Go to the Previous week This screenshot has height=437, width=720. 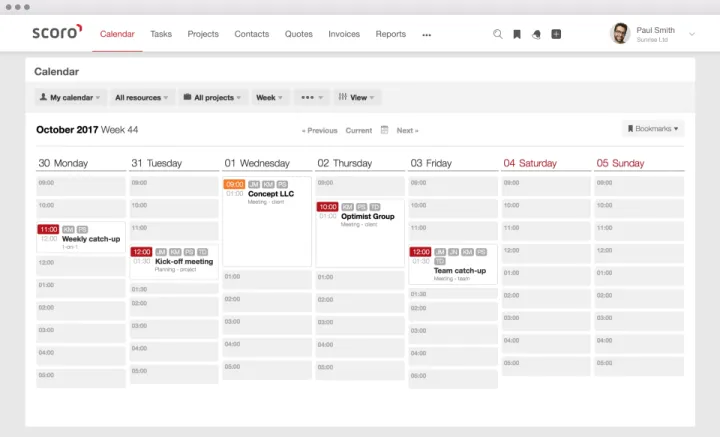coord(320,131)
